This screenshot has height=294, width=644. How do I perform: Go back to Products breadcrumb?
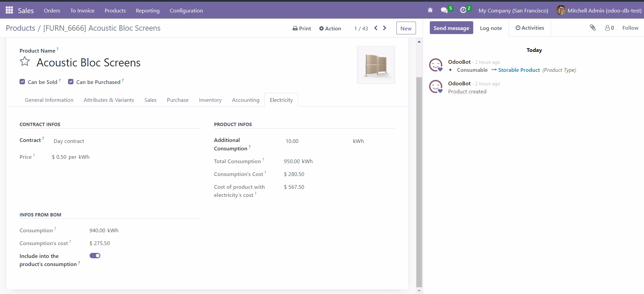(21, 28)
